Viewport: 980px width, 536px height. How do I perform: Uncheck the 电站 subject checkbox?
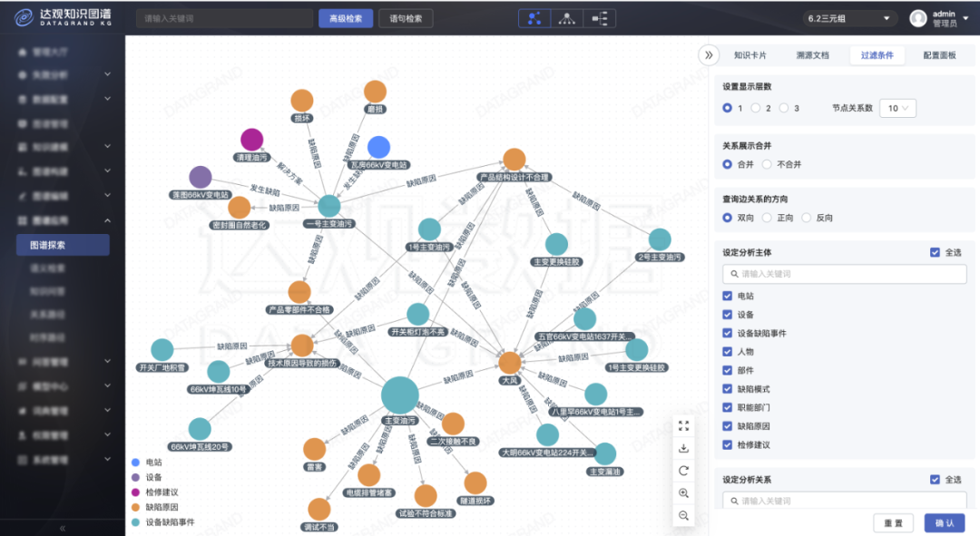[x=727, y=296]
